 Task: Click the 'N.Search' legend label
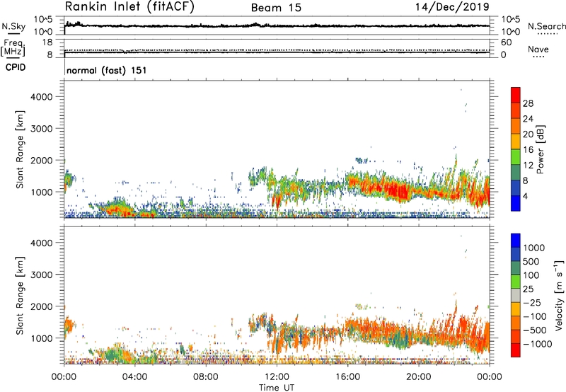pyautogui.click(x=546, y=26)
